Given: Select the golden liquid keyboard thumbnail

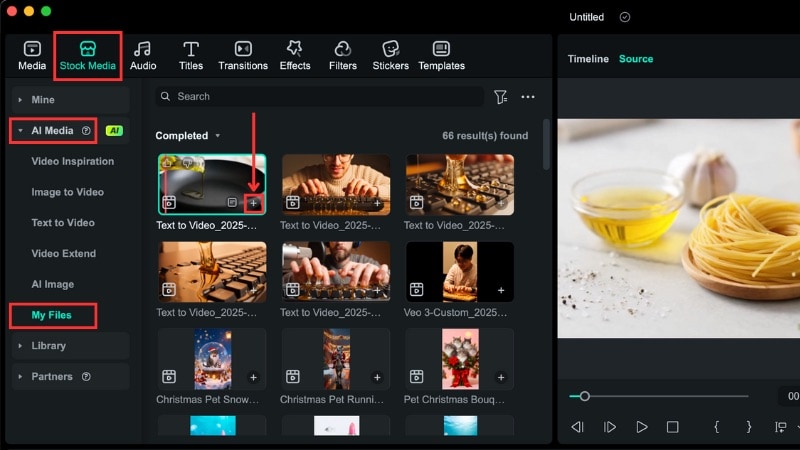Looking at the screenshot, I should point(460,184).
